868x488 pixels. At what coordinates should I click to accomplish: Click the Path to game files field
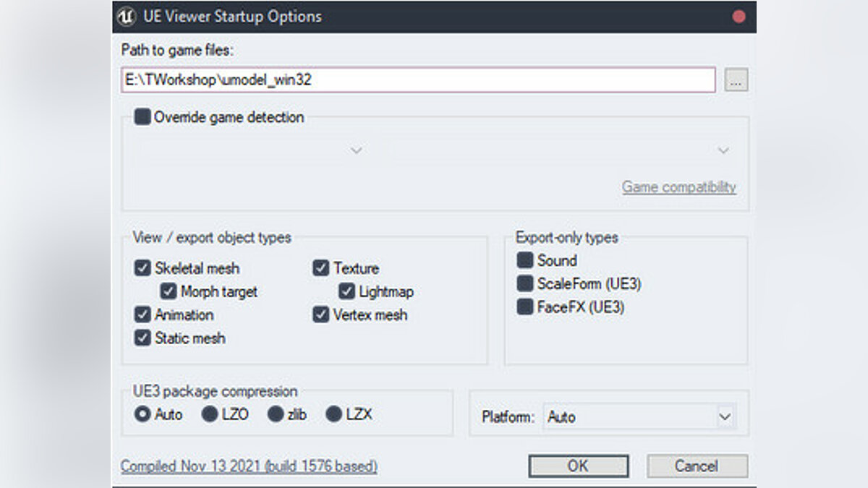[x=418, y=80]
